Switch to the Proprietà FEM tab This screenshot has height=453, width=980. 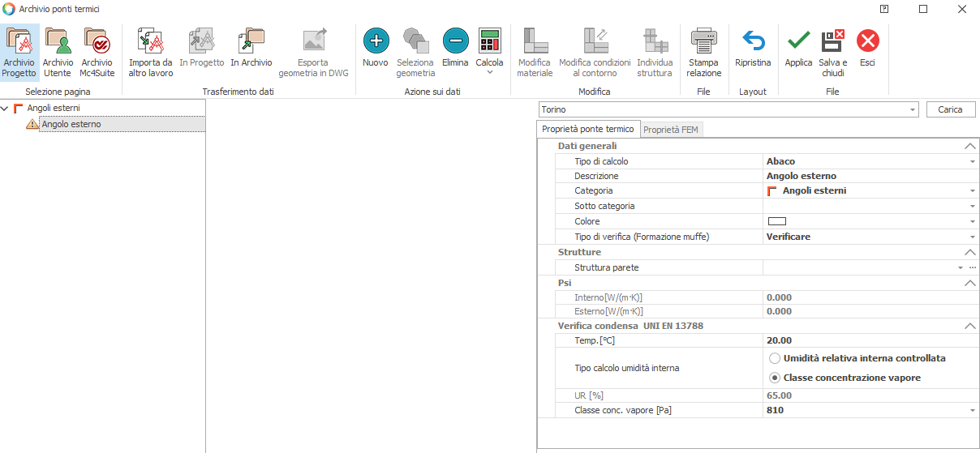671,129
